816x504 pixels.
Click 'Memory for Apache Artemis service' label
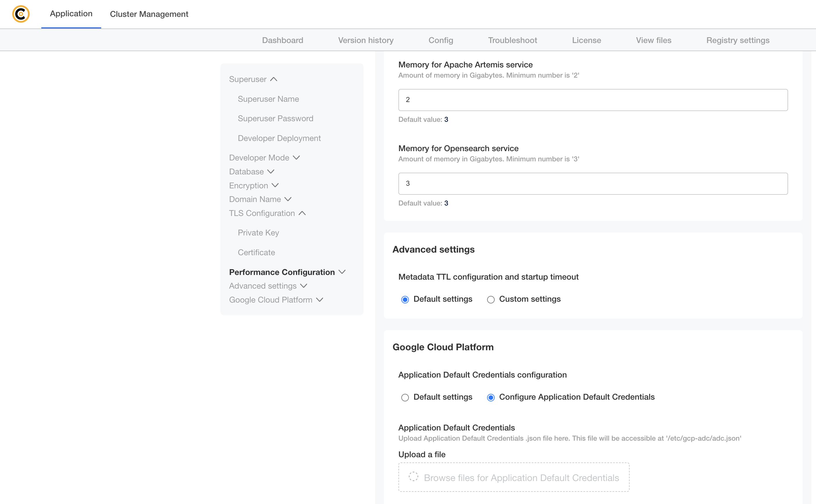coord(465,65)
